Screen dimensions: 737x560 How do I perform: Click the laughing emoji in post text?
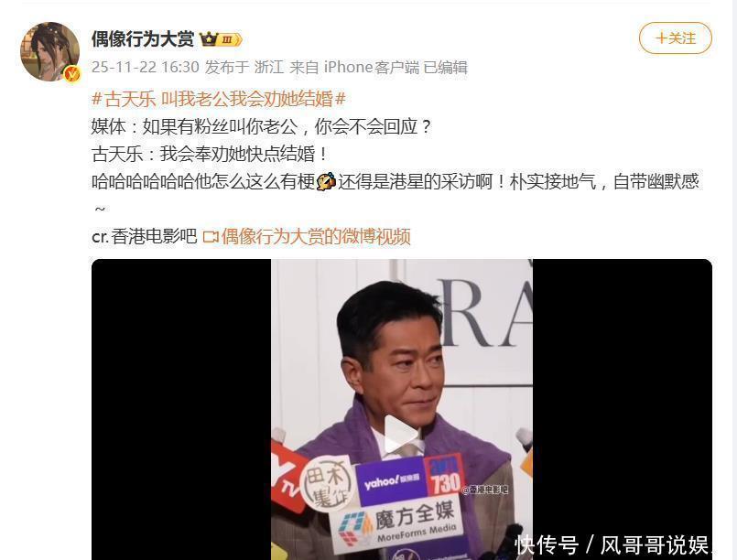pyautogui.click(x=326, y=182)
